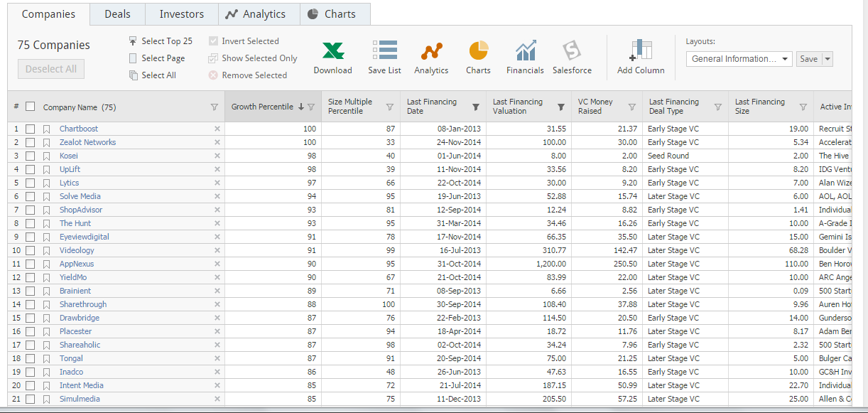
Task: Check the box for Solve Media
Action: pyautogui.click(x=30, y=197)
